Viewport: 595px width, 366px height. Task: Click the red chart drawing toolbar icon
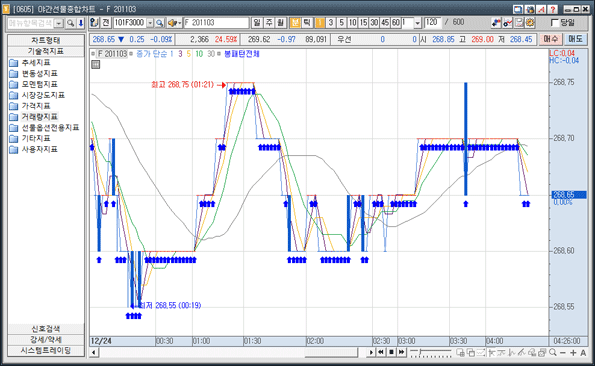507,23
